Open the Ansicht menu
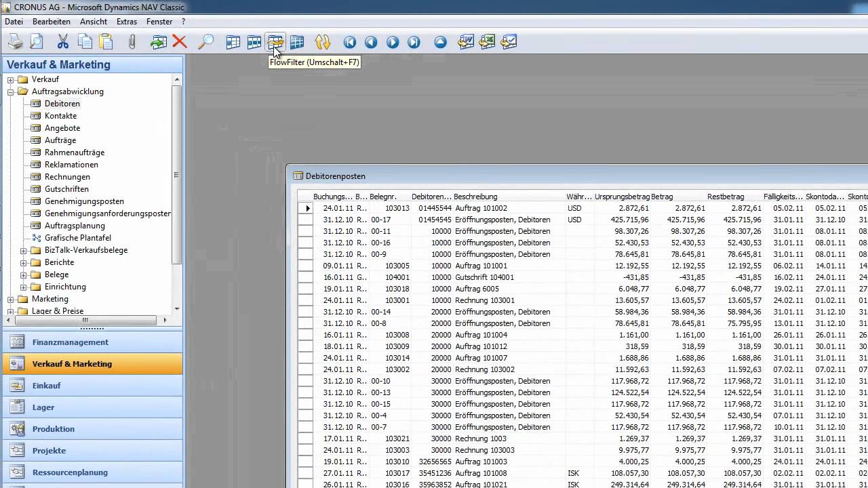This screenshot has width=868, height=488. pyautogui.click(x=94, y=22)
